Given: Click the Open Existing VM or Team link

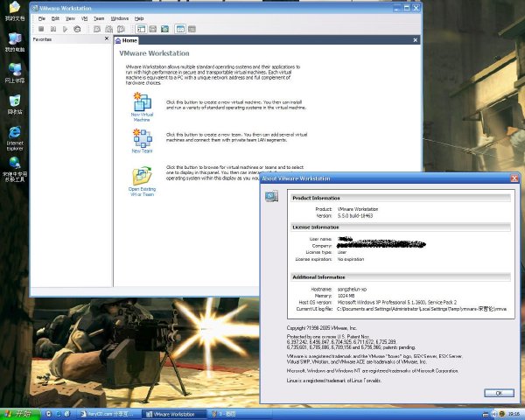Looking at the screenshot, I should tap(142, 192).
